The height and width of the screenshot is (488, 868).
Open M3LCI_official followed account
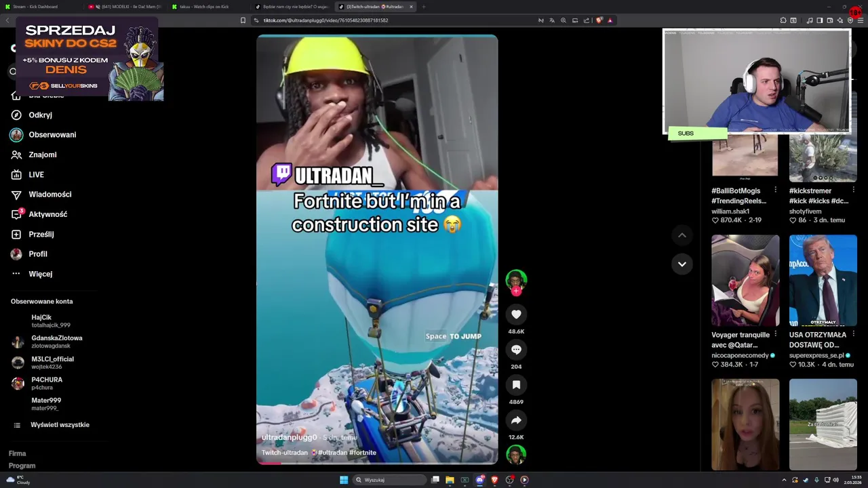pyautogui.click(x=43, y=363)
